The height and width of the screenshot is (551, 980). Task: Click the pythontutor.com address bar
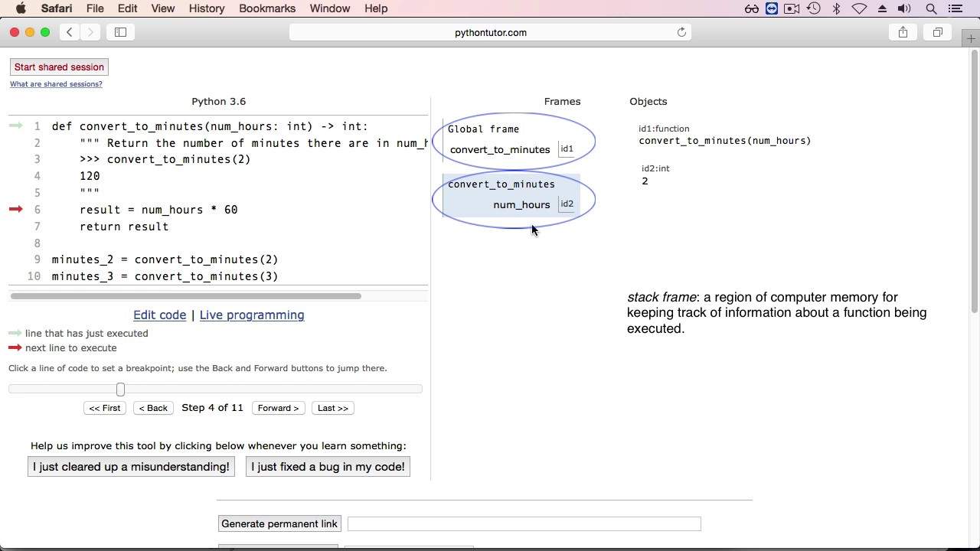click(491, 32)
